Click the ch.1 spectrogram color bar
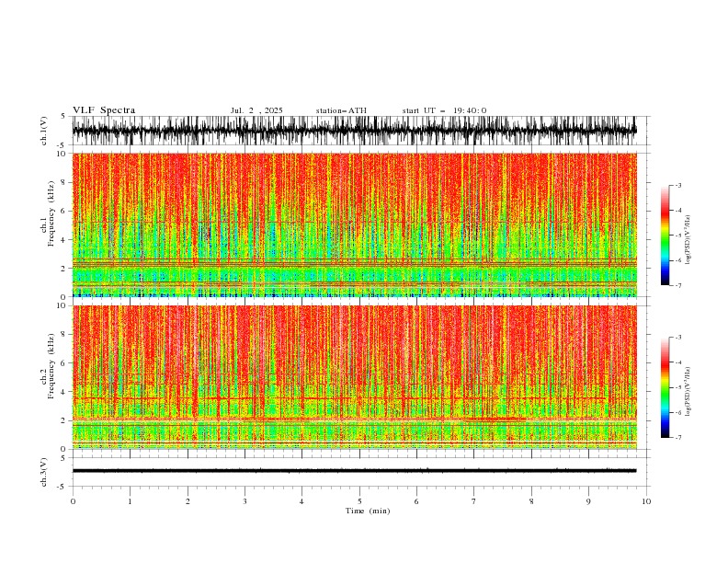 point(665,236)
